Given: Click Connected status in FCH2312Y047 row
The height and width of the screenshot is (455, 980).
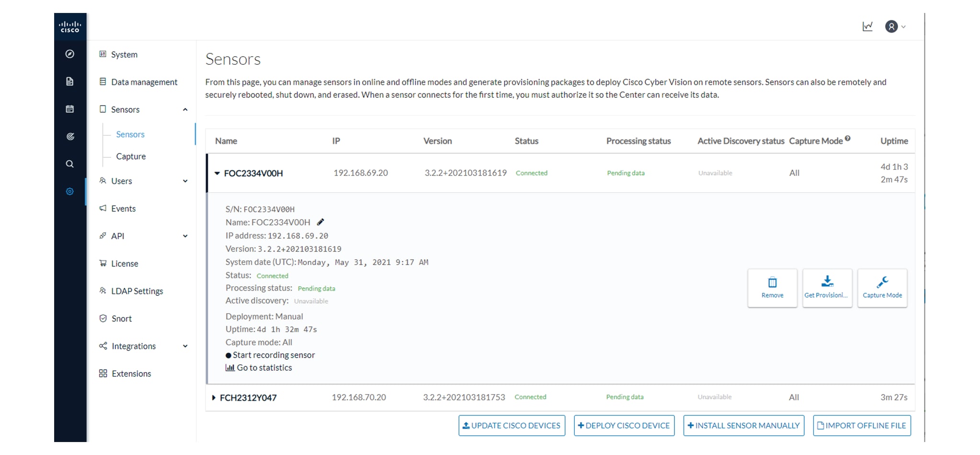Looking at the screenshot, I should tap(530, 397).
